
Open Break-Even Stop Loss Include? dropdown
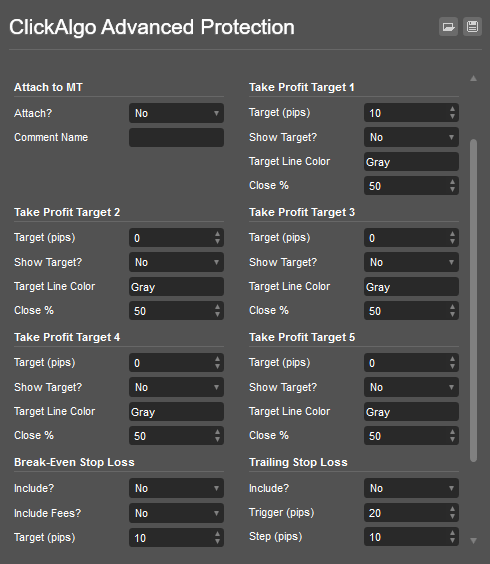[176, 488]
